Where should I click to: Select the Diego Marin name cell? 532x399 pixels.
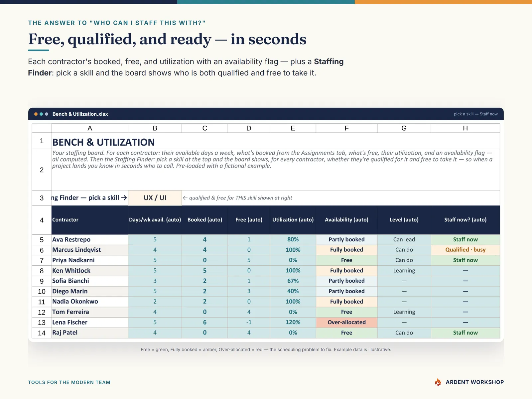pyautogui.click(x=90, y=291)
